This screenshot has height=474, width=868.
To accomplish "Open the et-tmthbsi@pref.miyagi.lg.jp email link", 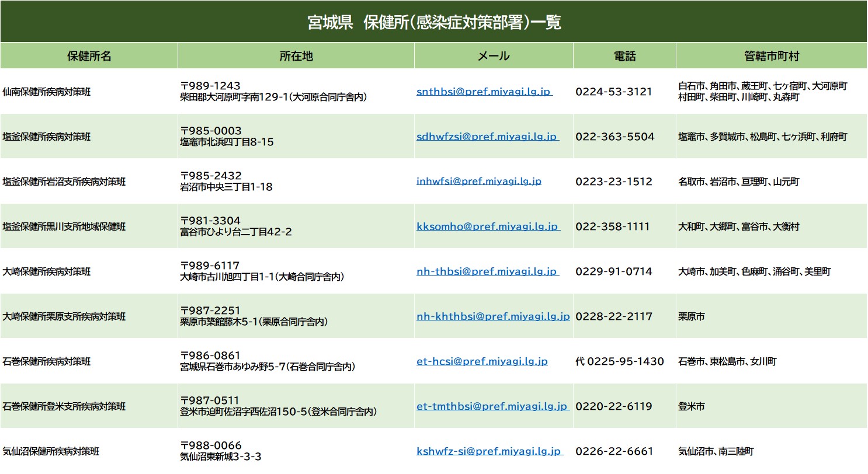I will click(x=492, y=406).
